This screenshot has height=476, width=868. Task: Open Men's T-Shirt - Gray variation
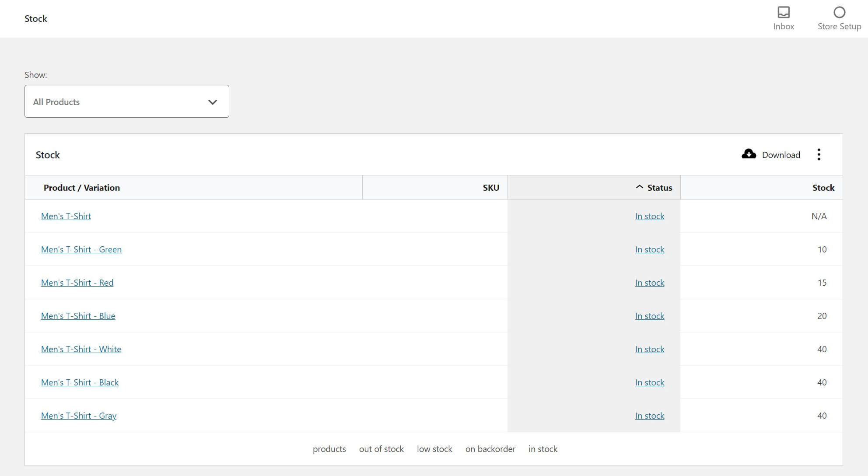78,415
